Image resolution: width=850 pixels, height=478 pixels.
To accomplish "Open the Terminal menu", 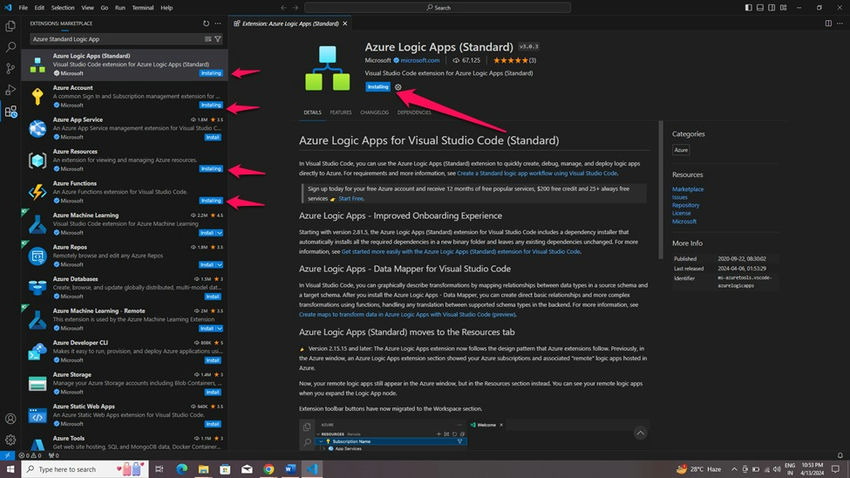I will pos(143,8).
